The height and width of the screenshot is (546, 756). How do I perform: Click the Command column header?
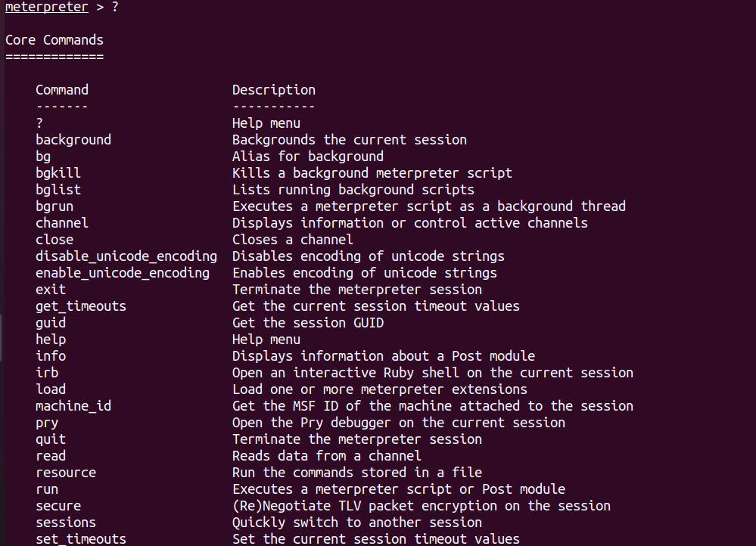[x=62, y=90]
